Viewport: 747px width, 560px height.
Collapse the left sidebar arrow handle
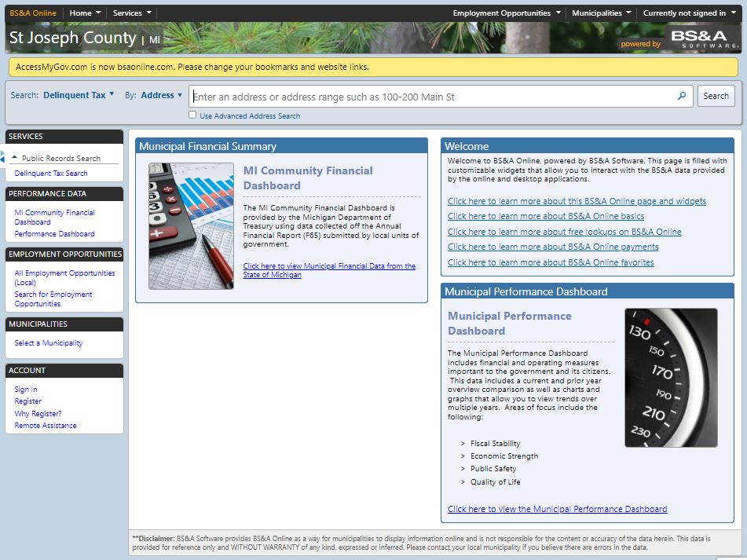[2, 158]
